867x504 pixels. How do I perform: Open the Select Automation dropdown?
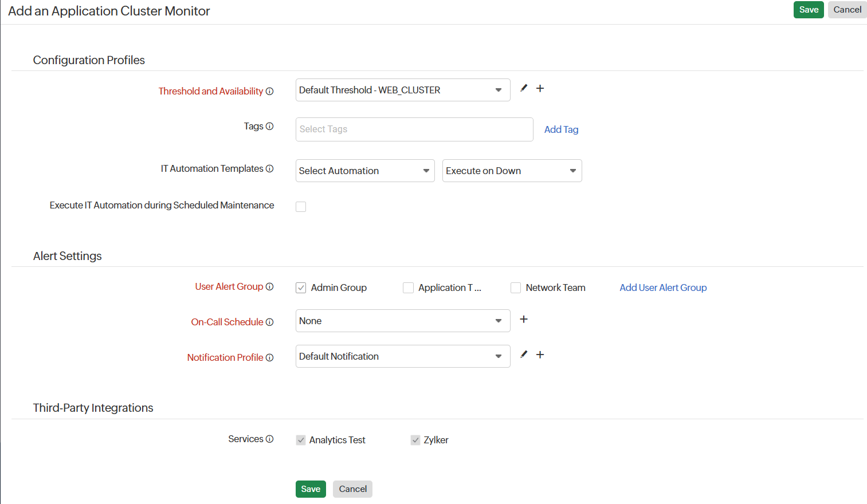[x=364, y=171]
